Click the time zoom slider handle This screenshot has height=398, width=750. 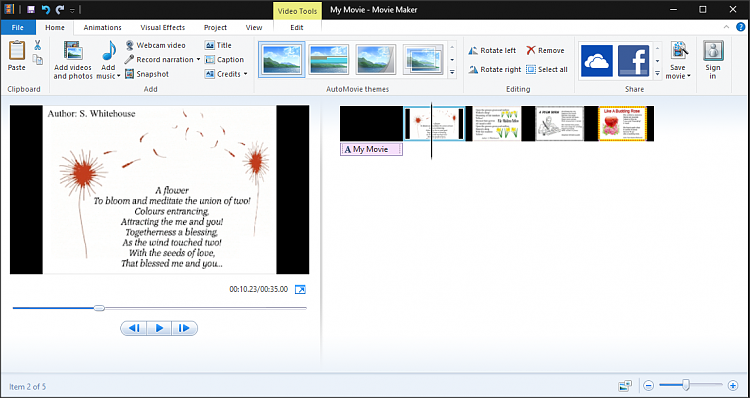click(686, 385)
